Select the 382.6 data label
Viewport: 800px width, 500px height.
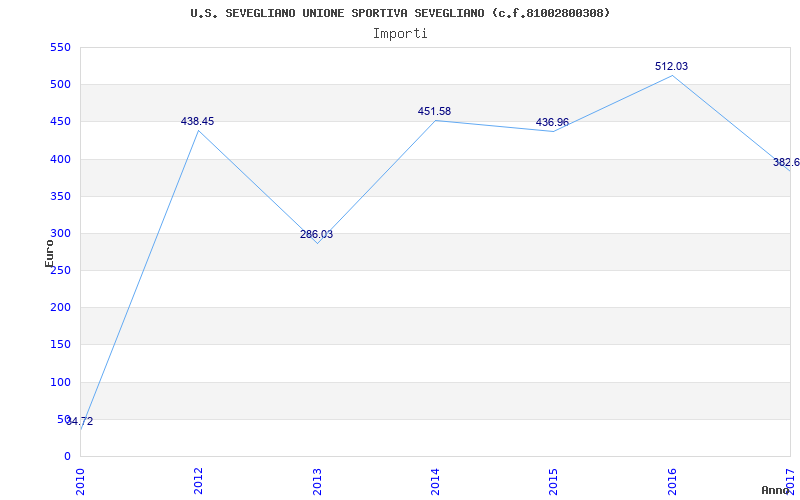click(786, 162)
